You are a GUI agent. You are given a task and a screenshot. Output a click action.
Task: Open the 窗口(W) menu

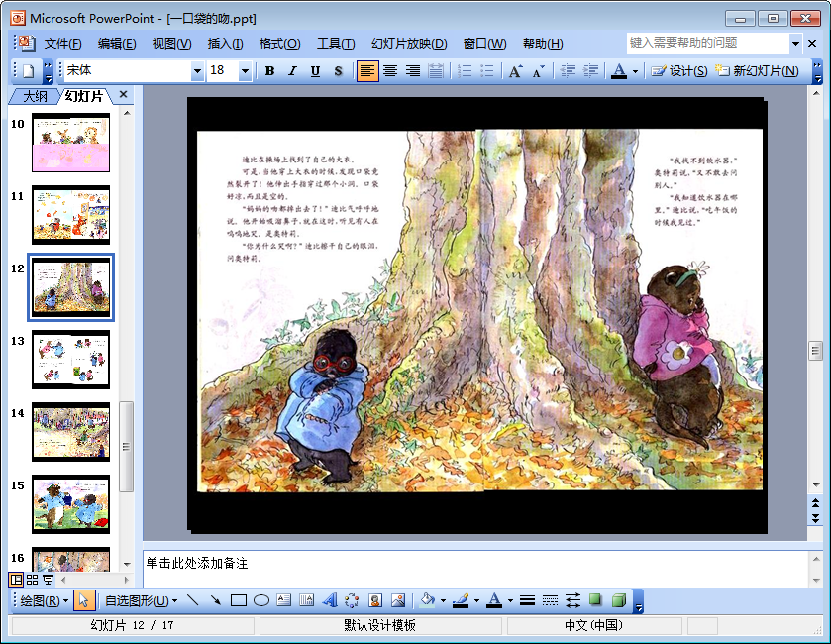(x=485, y=44)
